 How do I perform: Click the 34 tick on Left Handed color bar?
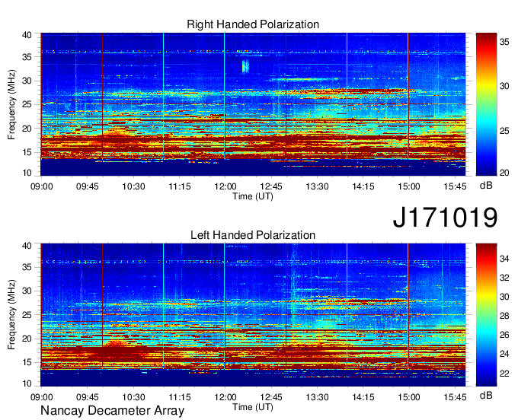click(x=504, y=259)
